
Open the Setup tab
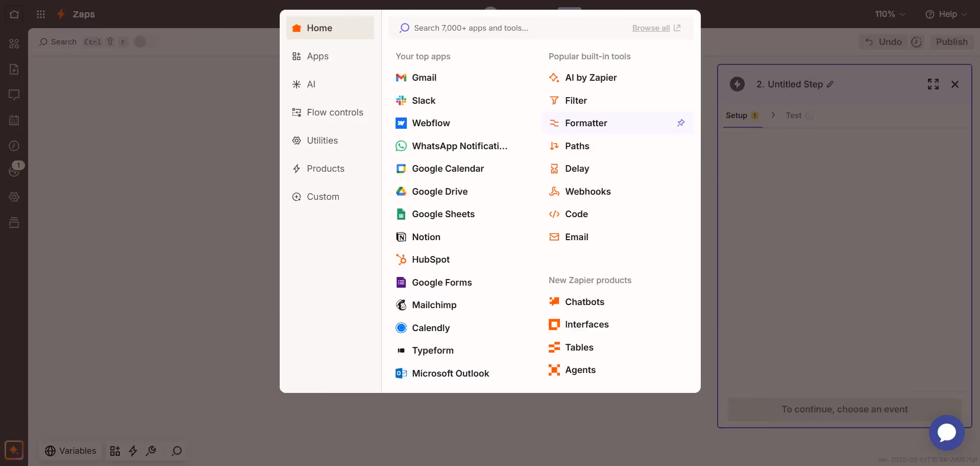coord(742,115)
